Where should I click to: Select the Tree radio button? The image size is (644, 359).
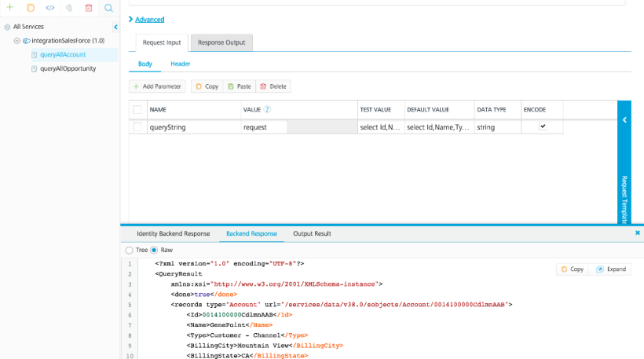pyautogui.click(x=130, y=250)
